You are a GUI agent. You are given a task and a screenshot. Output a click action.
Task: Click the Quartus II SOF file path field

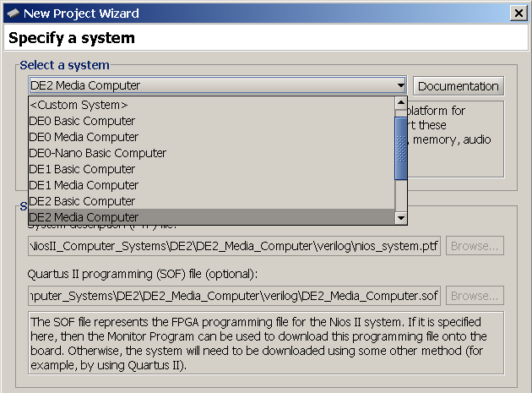234,296
